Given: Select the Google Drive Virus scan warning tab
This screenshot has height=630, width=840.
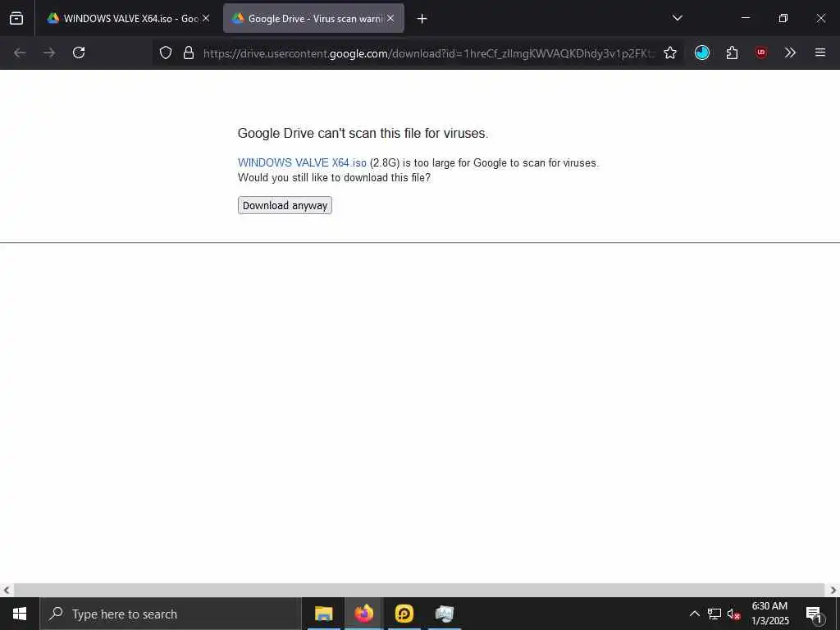Looking at the screenshot, I should point(313,18).
